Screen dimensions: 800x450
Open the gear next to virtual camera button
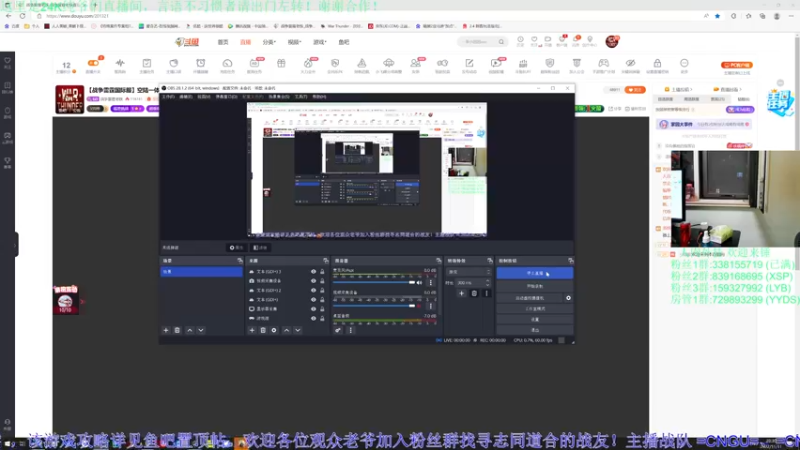pyautogui.click(x=569, y=298)
